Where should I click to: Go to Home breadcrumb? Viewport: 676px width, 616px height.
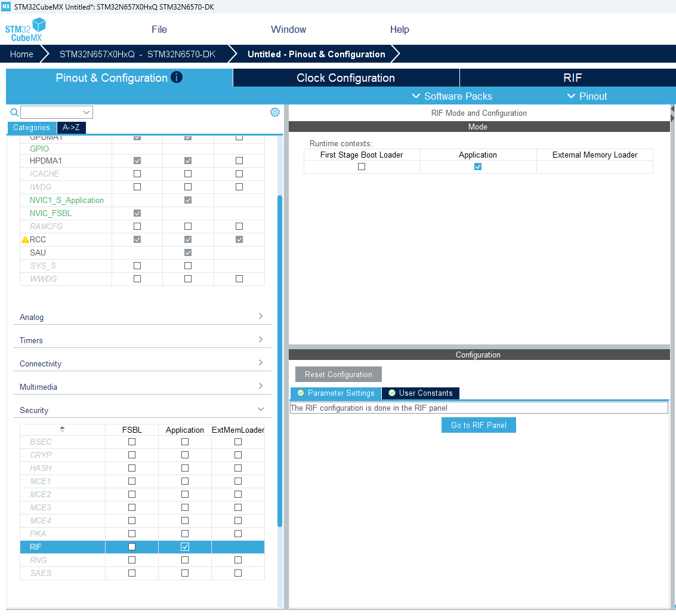[21, 54]
